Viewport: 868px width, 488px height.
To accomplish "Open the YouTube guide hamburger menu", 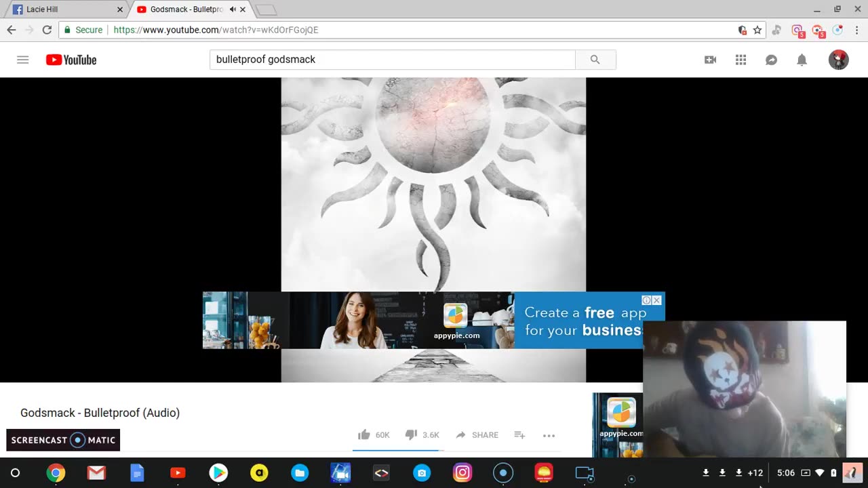I will click(22, 60).
